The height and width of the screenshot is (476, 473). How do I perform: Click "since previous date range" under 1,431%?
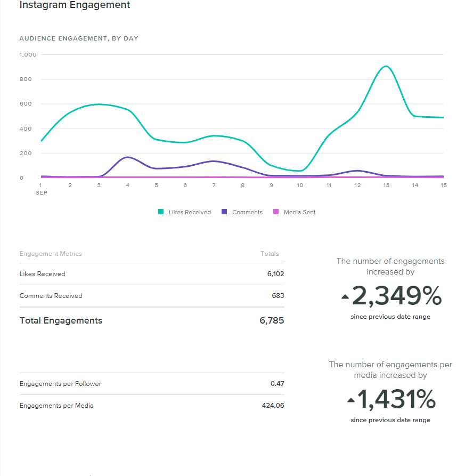pyautogui.click(x=390, y=420)
